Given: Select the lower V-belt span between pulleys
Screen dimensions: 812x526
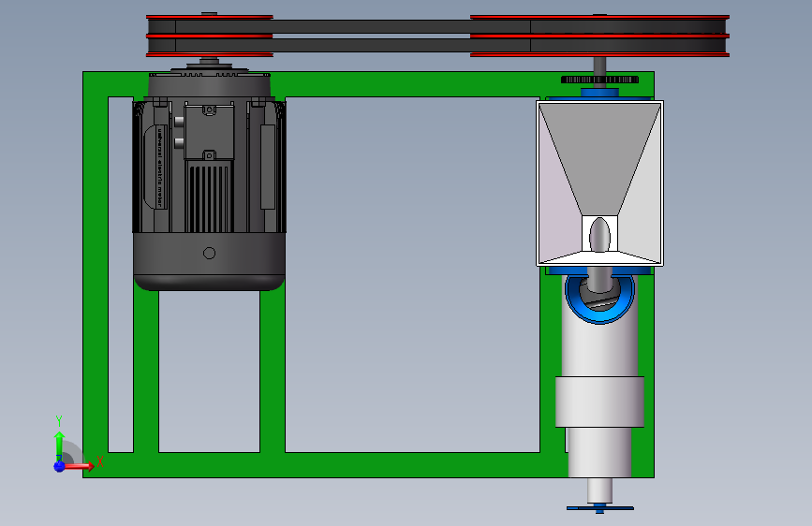Looking at the screenshot, I should tap(371, 45).
